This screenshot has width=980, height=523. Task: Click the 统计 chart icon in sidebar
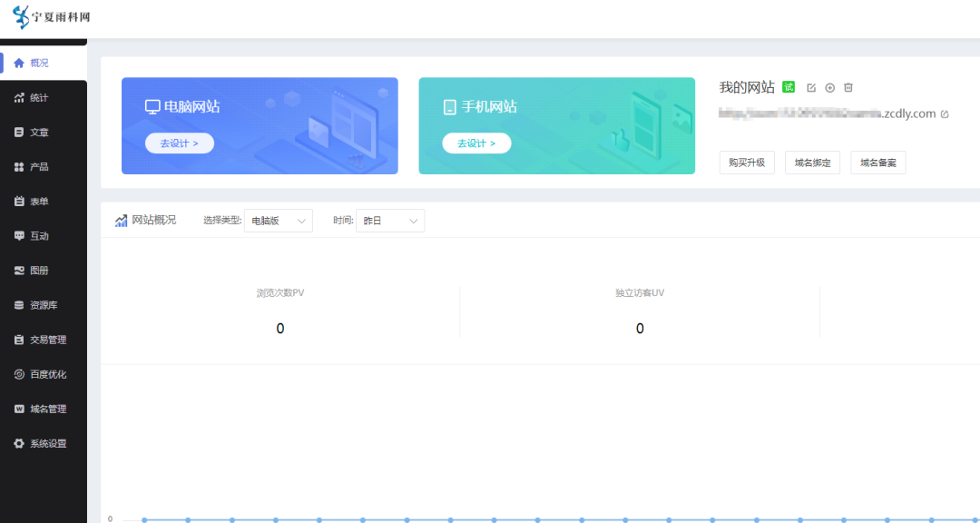[x=19, y=97]
